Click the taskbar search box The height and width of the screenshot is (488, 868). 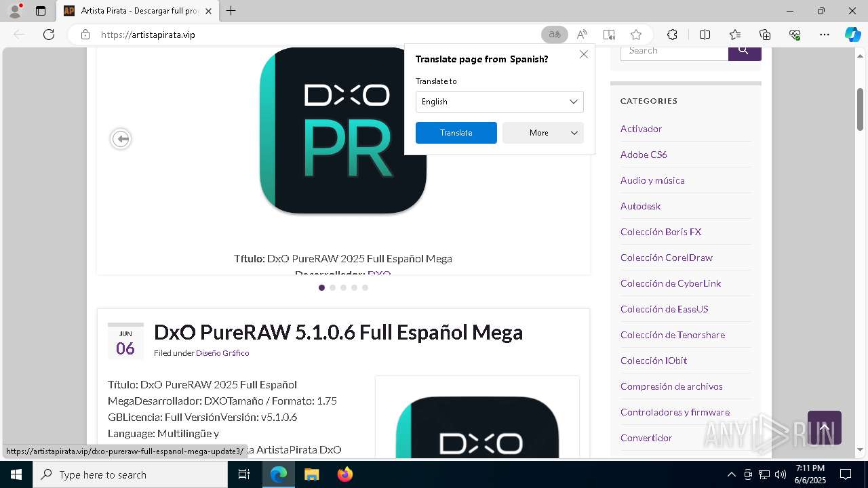[130, 474]
